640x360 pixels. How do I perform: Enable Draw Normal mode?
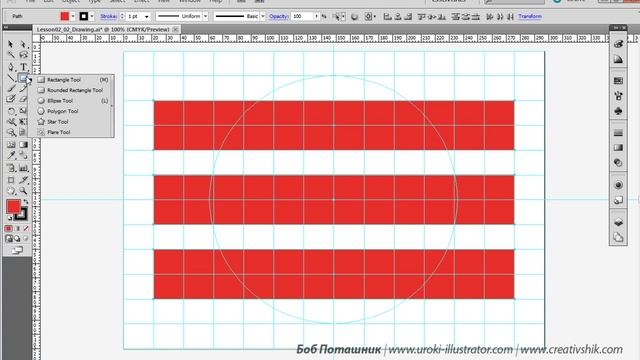click(9, 239)
